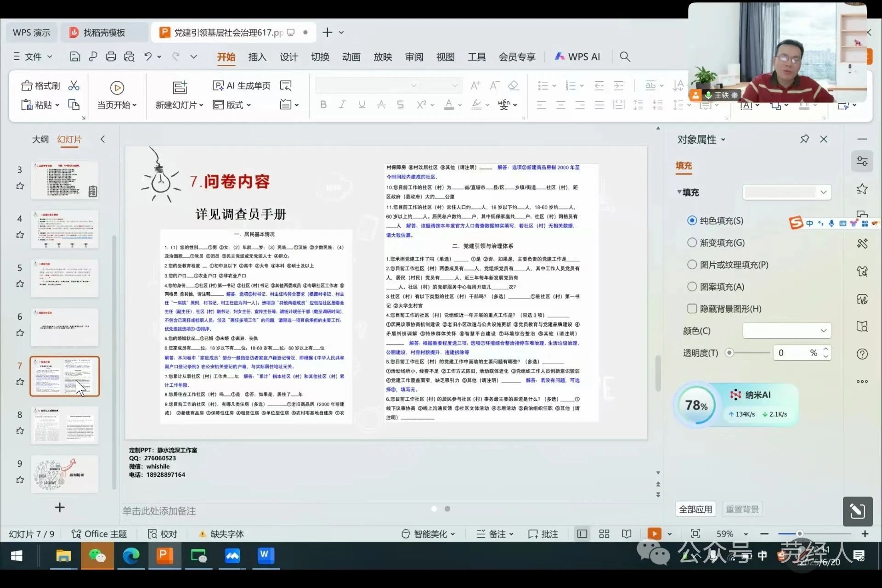Select the format painter (格式刷) tool
This screenshot has height=588, width=882.
click(x=40, y=85)
